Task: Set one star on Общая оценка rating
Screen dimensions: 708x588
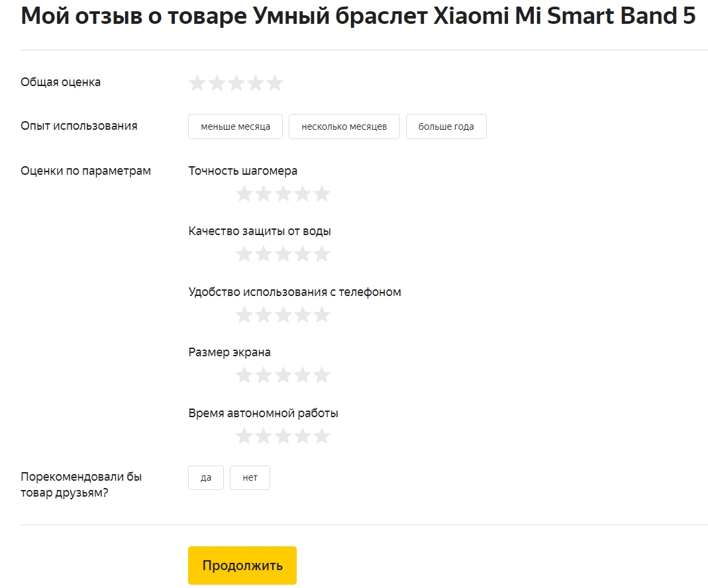Action: [x=197, y=83]
